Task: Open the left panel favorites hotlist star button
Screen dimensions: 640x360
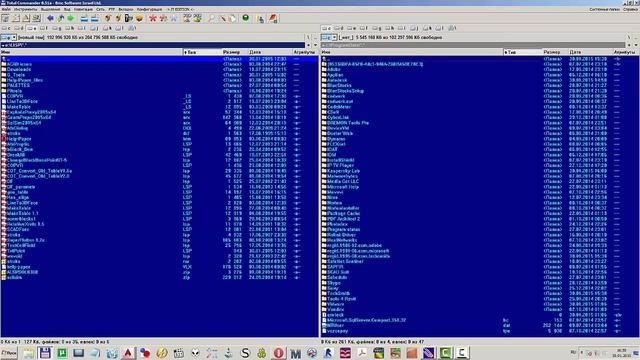Action: point(309,45)
